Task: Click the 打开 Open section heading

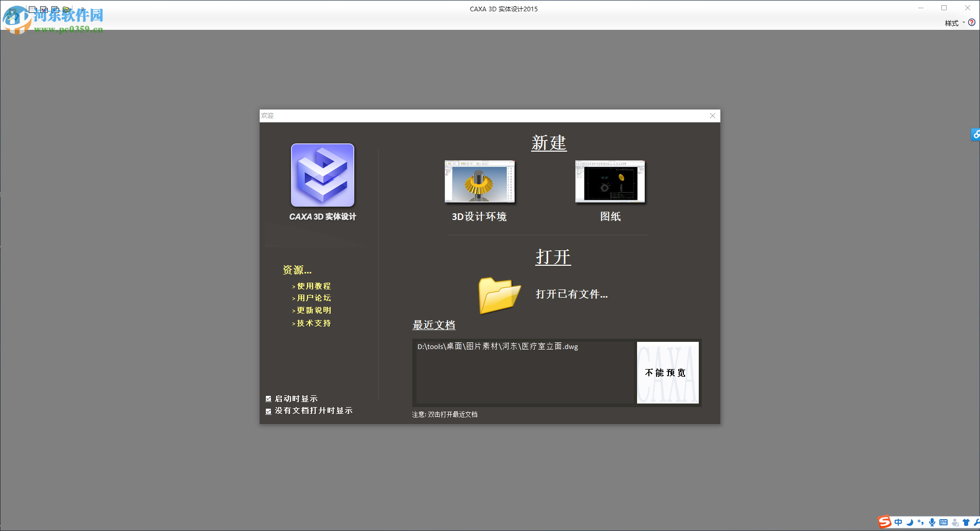Action: [x=554, y=257]
